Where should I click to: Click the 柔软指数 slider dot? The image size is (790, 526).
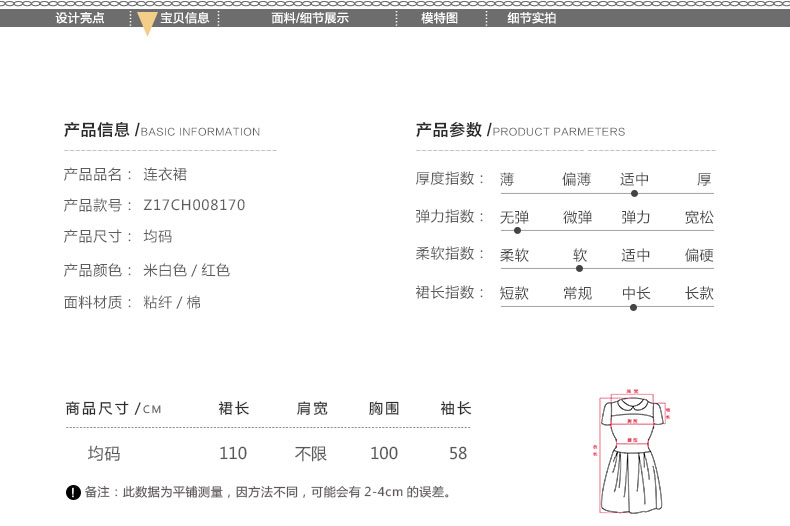pyautogui.click(x=580, y=268)
